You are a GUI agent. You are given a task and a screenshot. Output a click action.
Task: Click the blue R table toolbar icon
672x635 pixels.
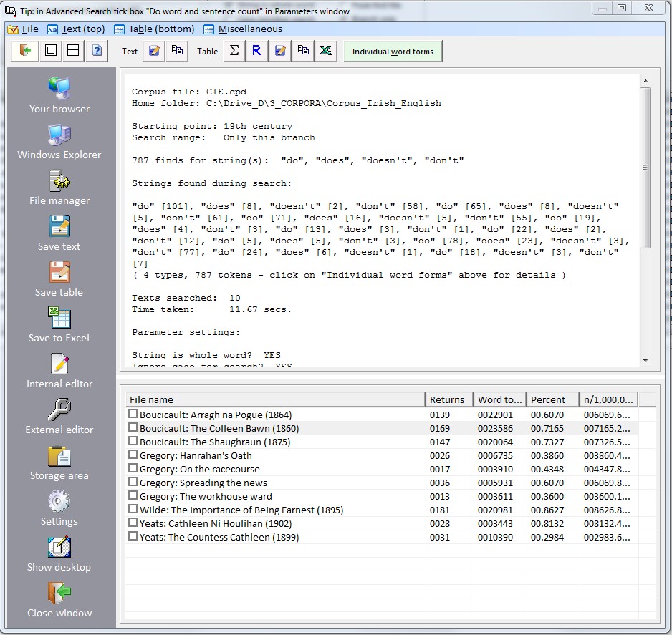point(256,51)
